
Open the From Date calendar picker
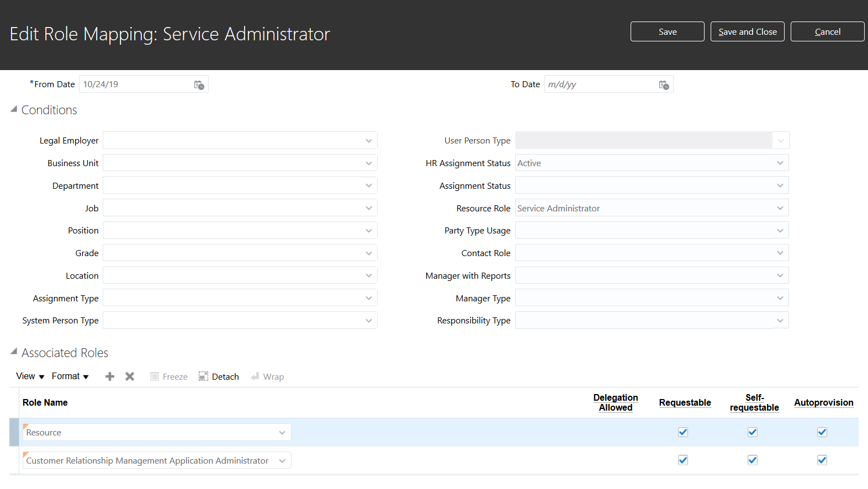pyautogui.click(x=199, y=84)
